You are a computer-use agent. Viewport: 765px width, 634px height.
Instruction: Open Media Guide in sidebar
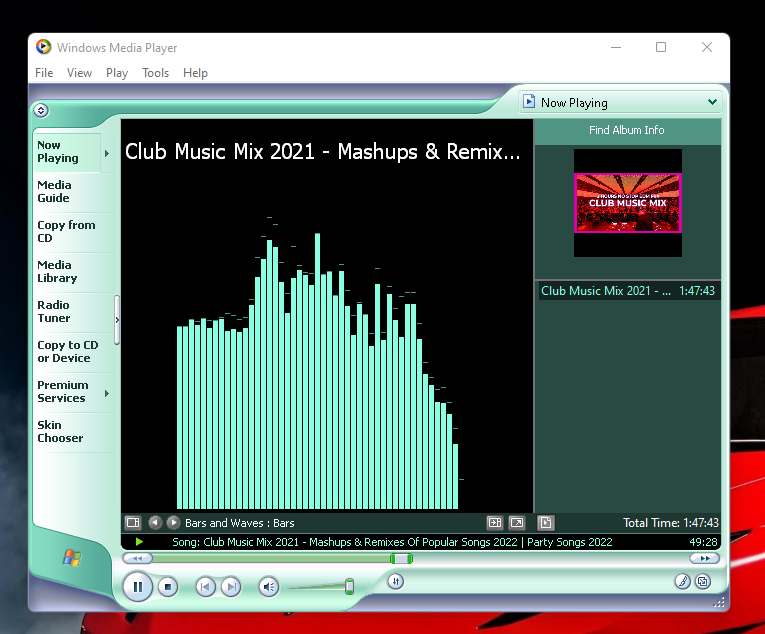point(73,191)
